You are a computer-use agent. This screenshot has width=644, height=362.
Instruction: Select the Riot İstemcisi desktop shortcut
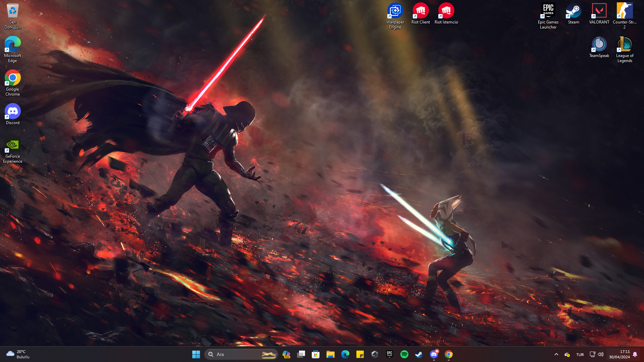point(446,14)
